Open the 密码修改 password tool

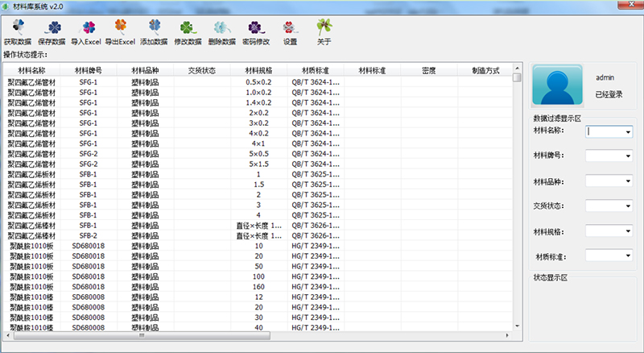point(255,31)
